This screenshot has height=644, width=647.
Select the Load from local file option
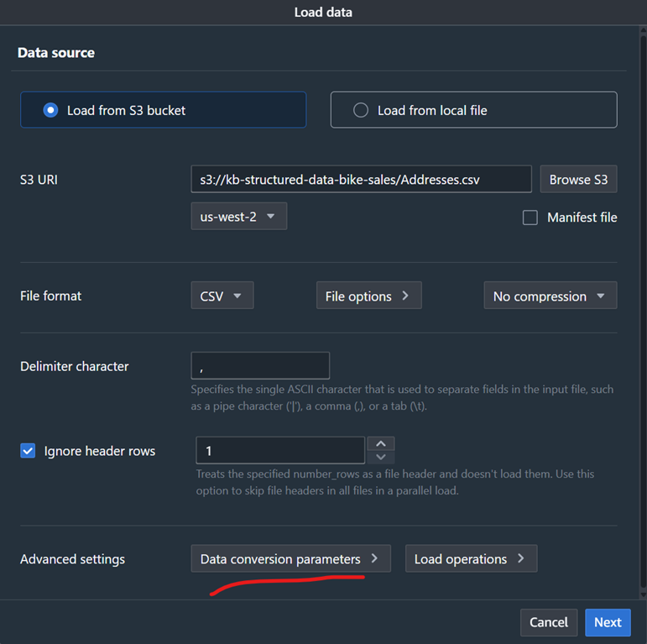361,110
